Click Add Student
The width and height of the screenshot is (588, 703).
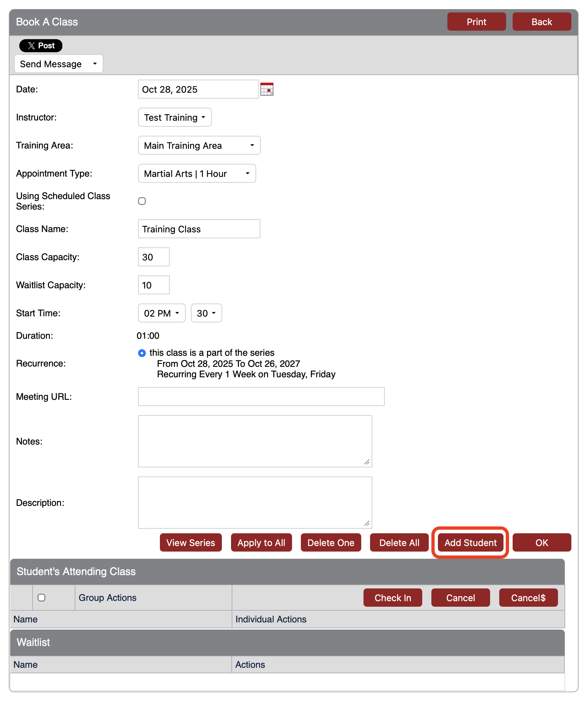(x=470, y=542)
